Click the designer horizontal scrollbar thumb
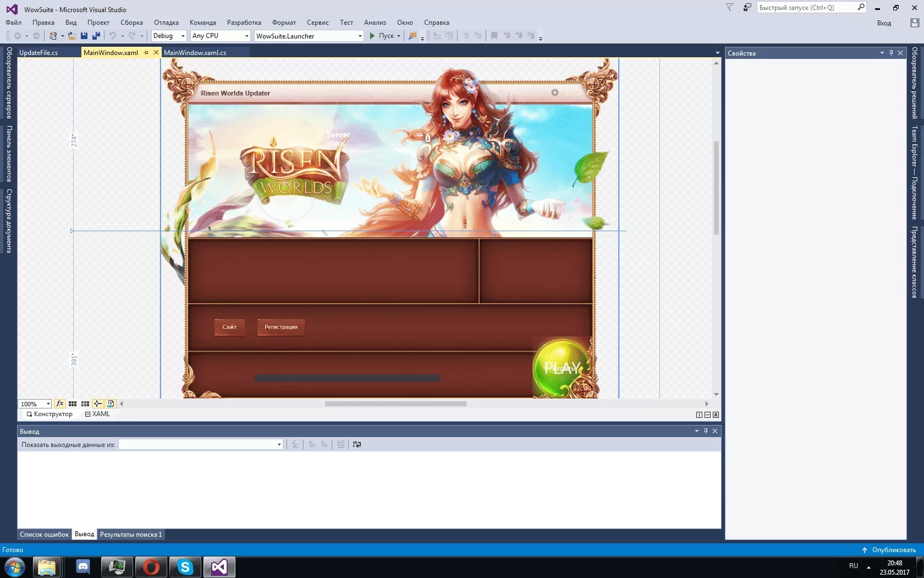 click(x=395, y=403)
